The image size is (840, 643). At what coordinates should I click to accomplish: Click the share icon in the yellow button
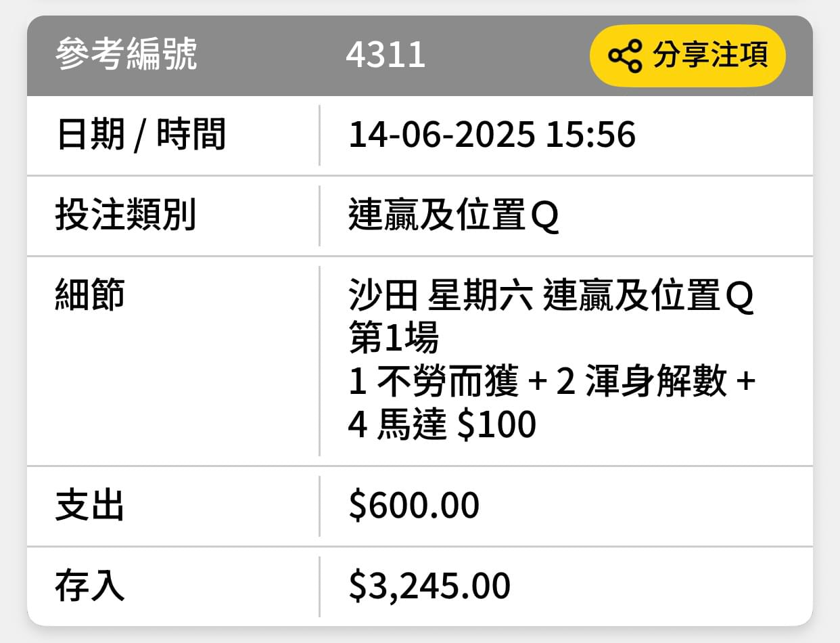click(x=625, y=56)
